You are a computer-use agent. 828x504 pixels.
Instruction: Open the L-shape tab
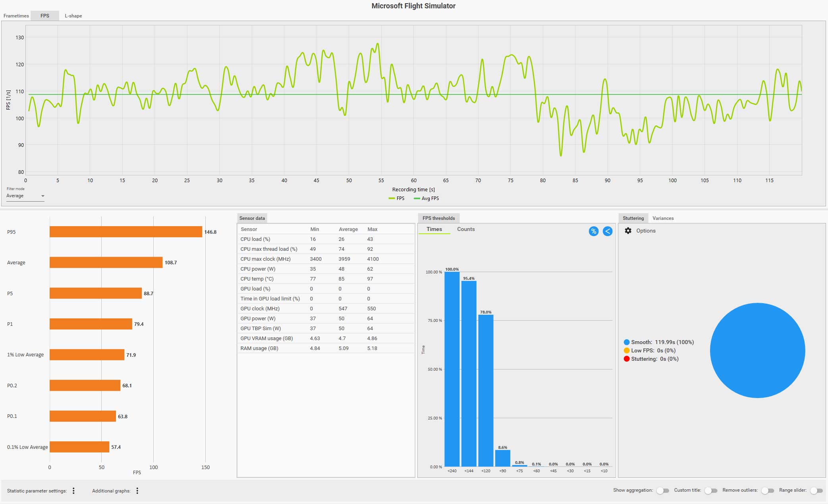point(73,16)
